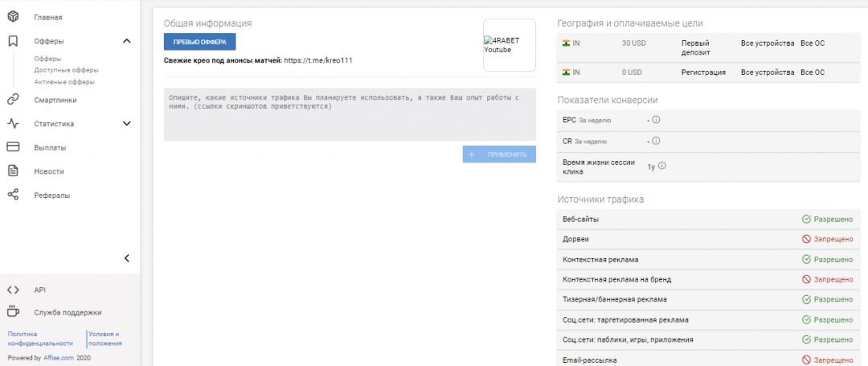The image size is (868, 366).
Task: Click the Главная cube icon
Action: point(13,17)
